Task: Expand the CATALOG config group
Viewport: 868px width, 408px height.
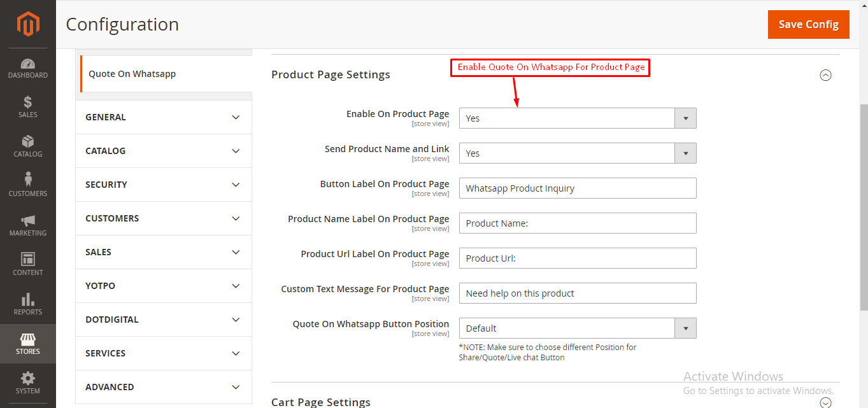Action: pos(164,151)
